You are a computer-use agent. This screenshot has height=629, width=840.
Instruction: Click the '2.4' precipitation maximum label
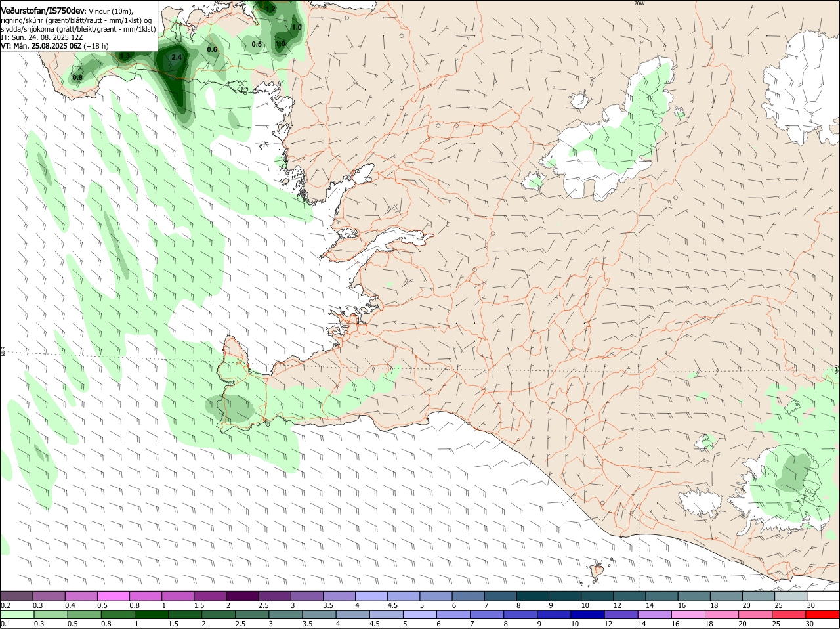coord(176,58)
